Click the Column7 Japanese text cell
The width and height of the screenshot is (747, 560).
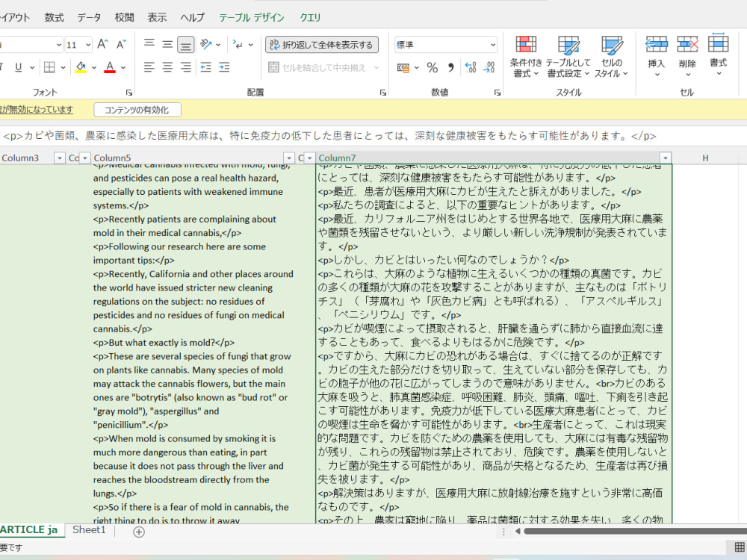494,343
